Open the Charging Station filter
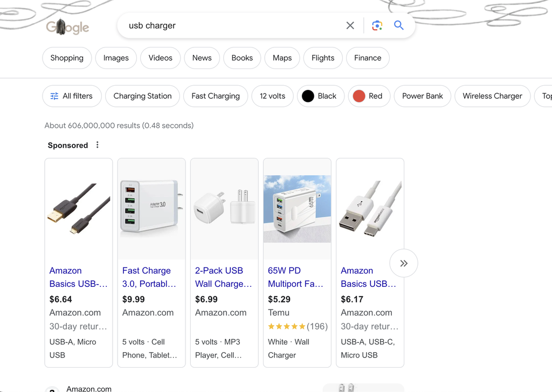The height and width of the screenshot is (392, 552). click(142, 96)
